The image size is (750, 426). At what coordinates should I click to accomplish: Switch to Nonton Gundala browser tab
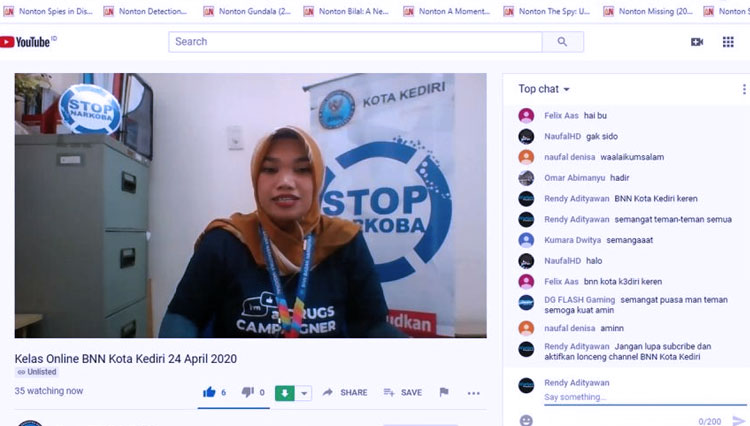pyautogui.click(x=247, y=11)
